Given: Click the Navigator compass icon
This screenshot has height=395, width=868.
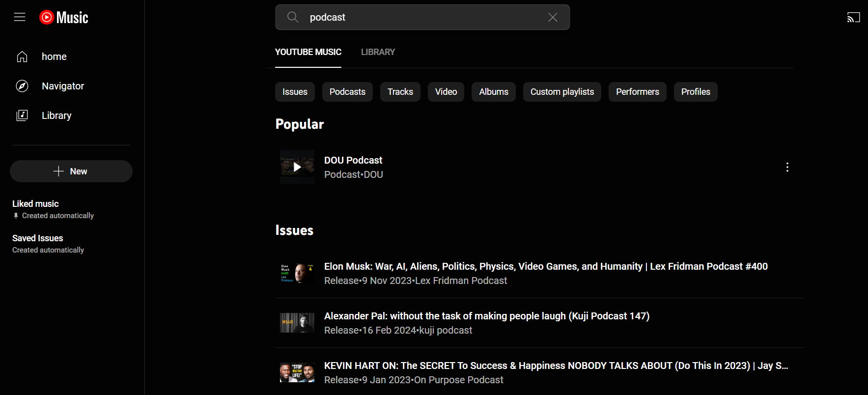Looking at the screenshot, I should [22, 86].
